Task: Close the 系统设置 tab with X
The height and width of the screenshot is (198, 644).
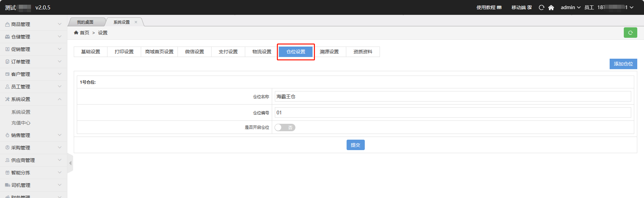Action: pos(136,22)
